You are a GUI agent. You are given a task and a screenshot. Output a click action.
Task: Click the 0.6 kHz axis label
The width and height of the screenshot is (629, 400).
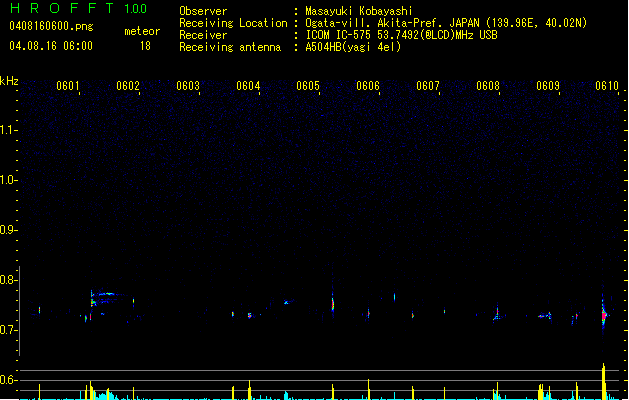point(7,380)
